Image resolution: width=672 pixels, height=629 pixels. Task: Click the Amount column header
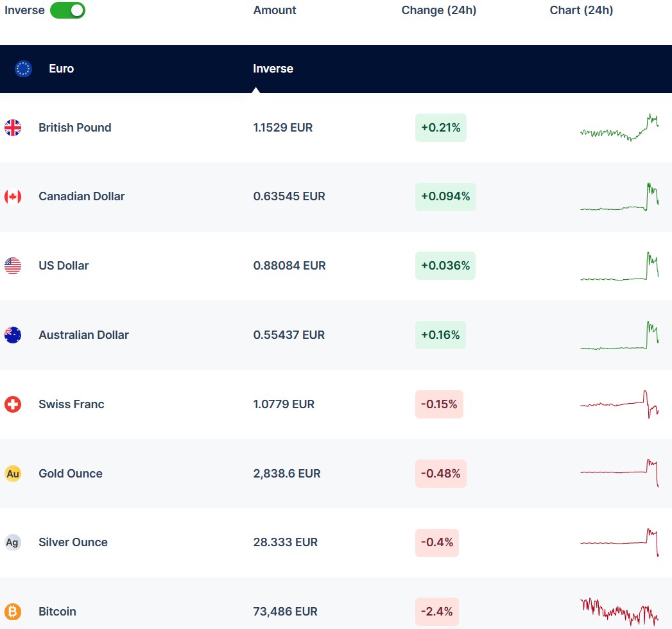(275, 10)
